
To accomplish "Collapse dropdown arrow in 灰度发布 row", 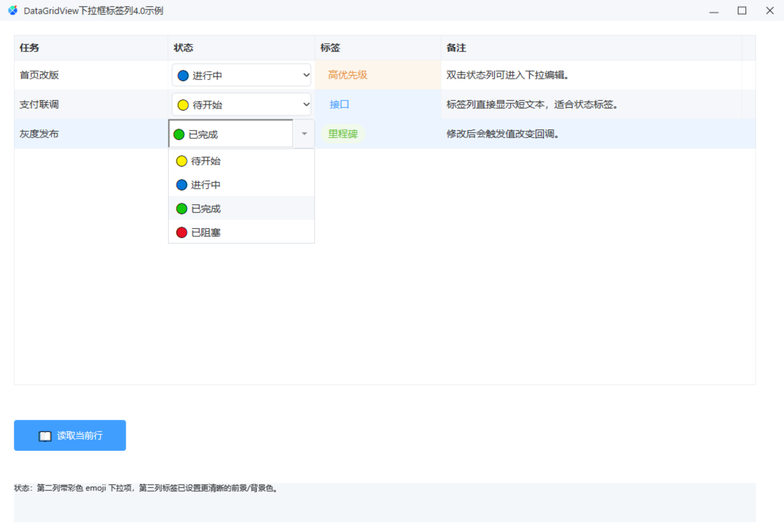I will pyautogui.click(x=304, y=134).
